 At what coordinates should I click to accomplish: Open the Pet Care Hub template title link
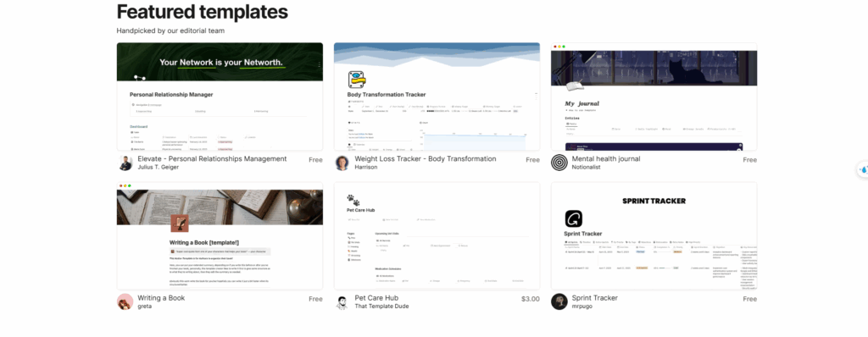pos(376,298)
